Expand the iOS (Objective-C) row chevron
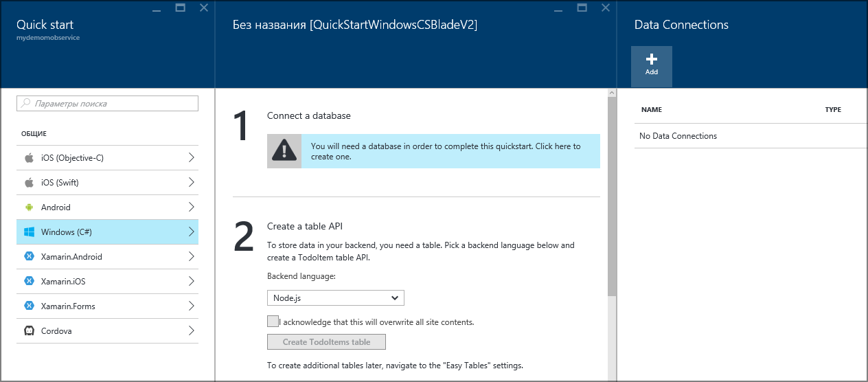The height and width of the screenshot is (382, 868). [x=191, y=157]
